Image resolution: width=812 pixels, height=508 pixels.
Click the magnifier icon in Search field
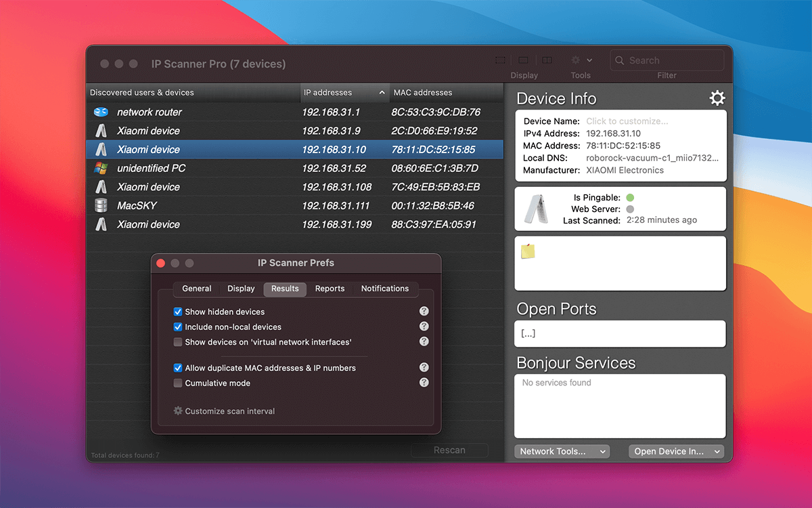tap(620, 60)
